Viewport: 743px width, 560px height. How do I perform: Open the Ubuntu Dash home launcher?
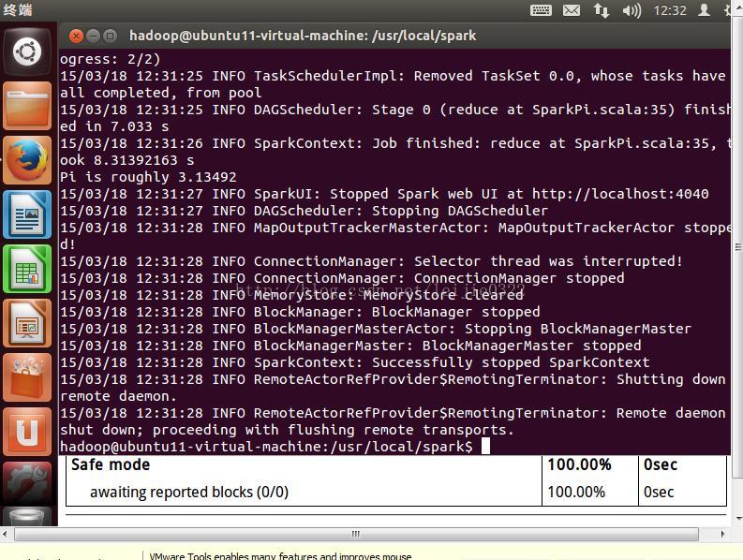point(27,52)
